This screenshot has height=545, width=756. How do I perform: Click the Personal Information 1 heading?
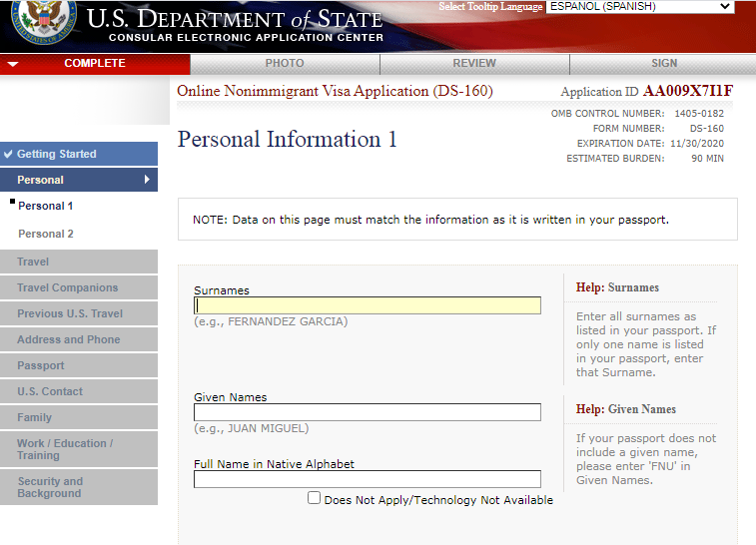(x=287, y=140)
